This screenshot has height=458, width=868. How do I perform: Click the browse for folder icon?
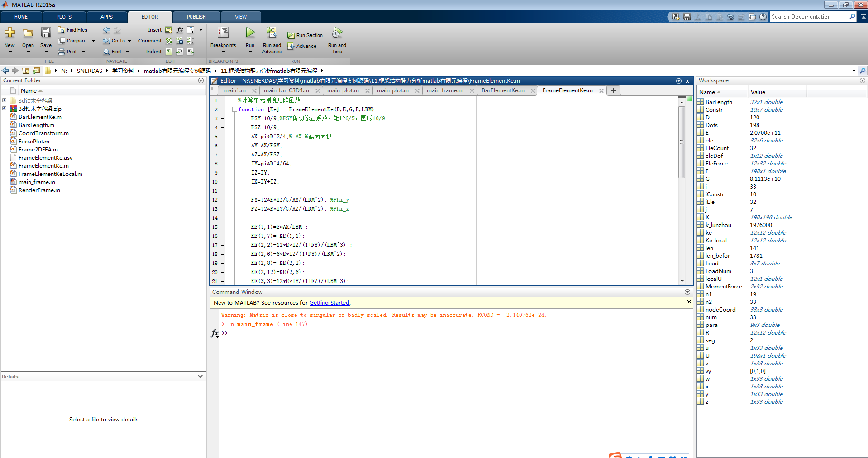click(36, 71)
